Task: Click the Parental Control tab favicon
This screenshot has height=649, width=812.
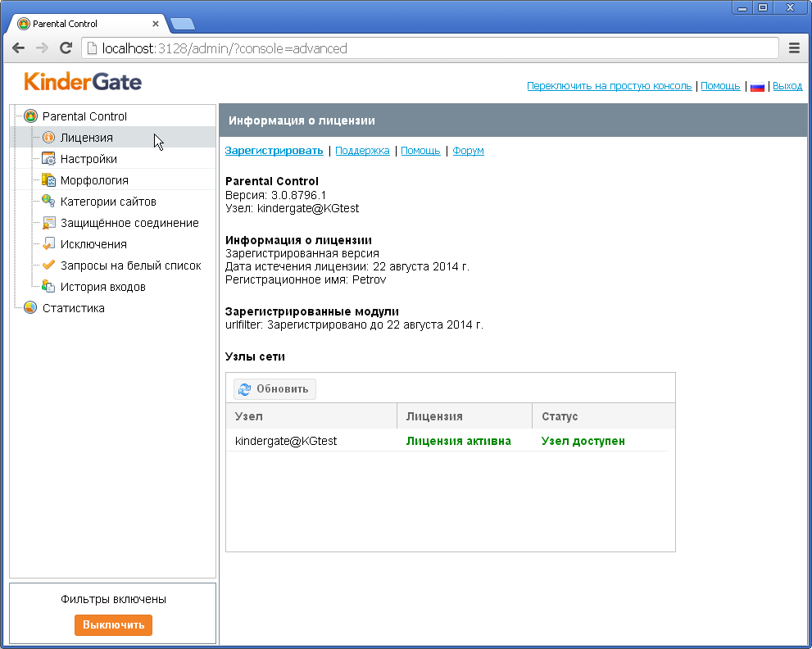Action: (x=23, y=24)
